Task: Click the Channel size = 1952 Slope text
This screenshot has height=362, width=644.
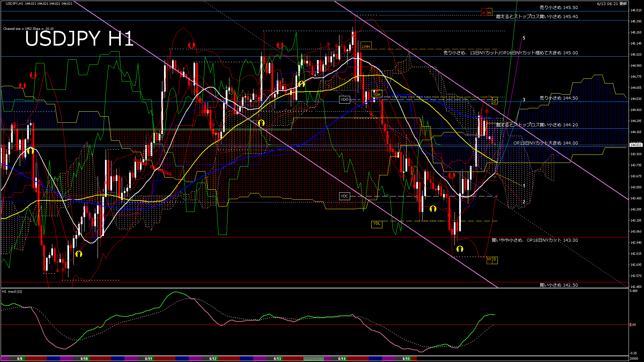Action: [28, 29]
